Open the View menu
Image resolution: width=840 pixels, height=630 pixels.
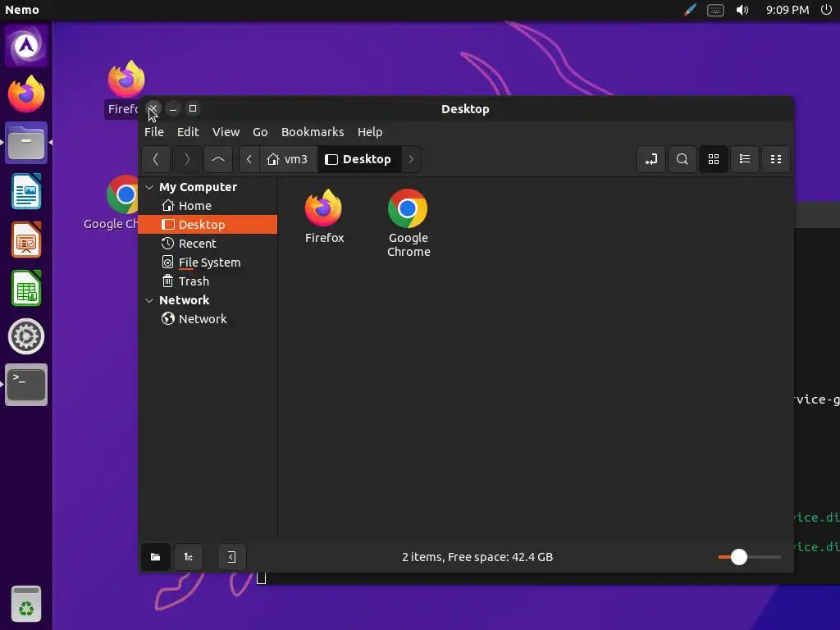click(x=226, y=132)
